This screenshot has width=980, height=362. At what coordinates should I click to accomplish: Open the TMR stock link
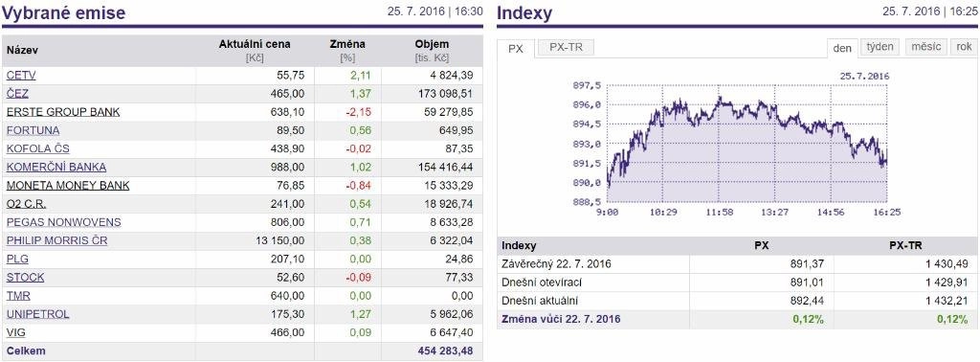18,296
